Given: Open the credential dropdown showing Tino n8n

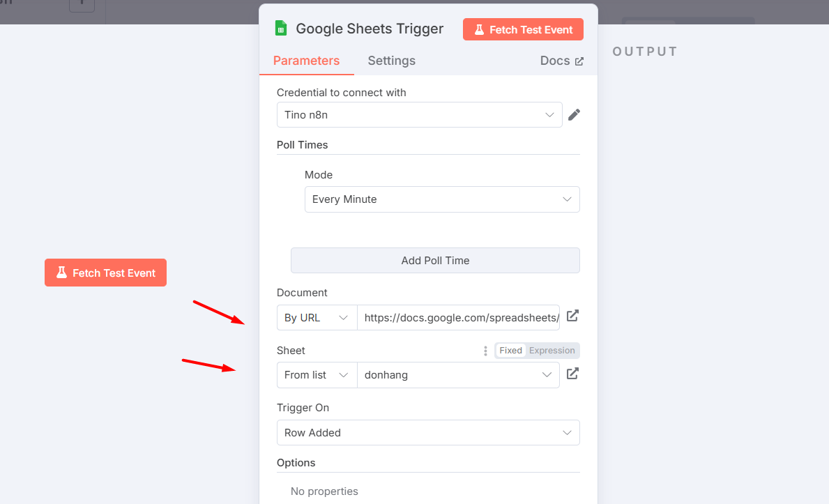Looking at the screenshot, I should (419, 115).
